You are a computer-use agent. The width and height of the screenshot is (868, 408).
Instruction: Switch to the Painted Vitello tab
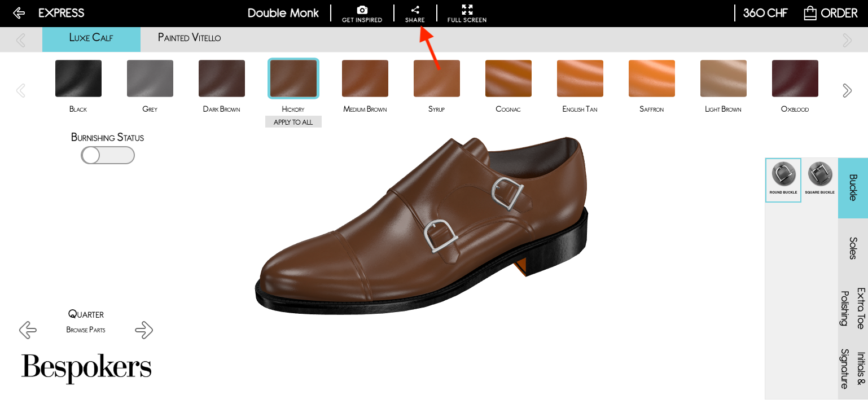[x=189, y=38]
